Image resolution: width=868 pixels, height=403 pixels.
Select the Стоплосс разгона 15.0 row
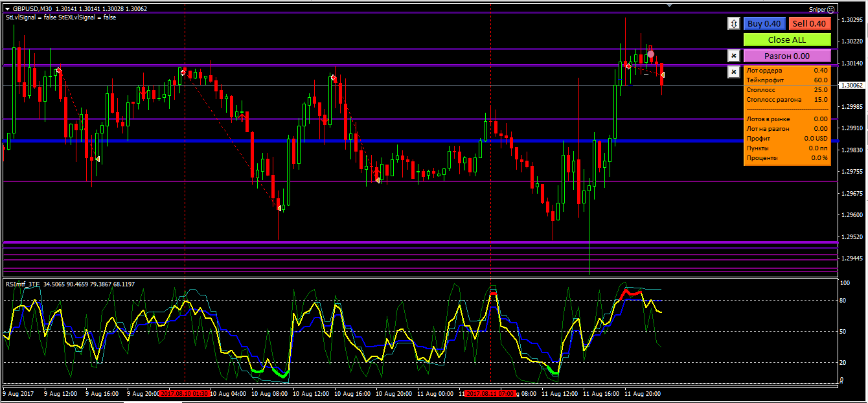point(787,99)
